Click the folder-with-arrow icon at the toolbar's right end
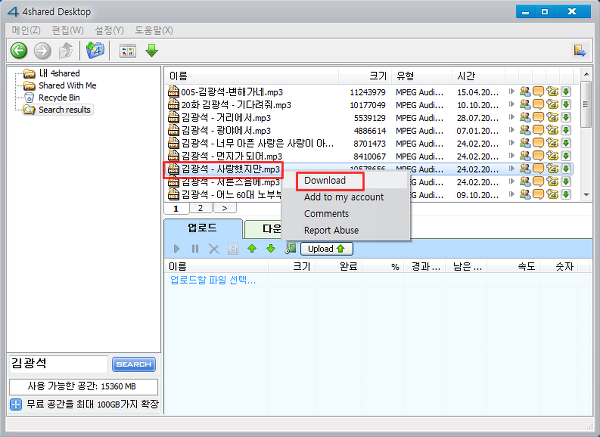The image size is (600, 437). click(x=579, y=51)
